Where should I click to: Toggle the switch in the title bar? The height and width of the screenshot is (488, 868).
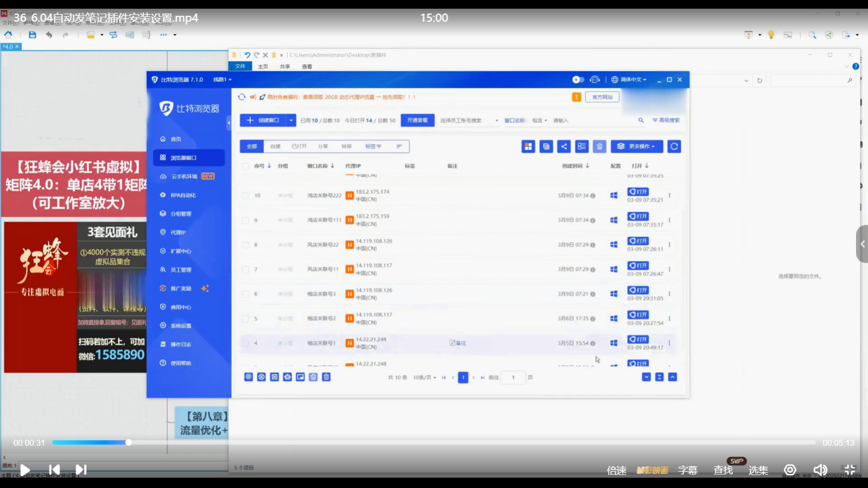578,80
